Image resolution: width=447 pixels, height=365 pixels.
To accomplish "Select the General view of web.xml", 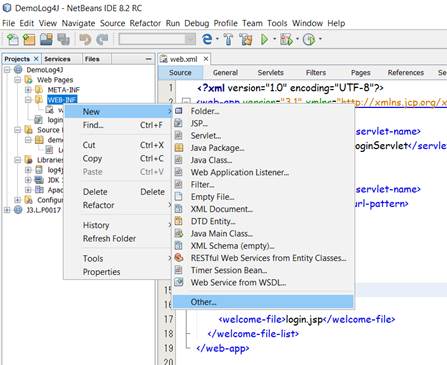I will (x=225, y=73).
